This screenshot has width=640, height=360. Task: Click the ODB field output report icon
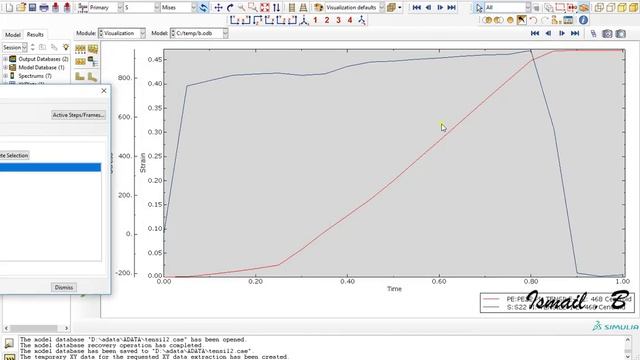pyautogui.click(x=93, y=62)
